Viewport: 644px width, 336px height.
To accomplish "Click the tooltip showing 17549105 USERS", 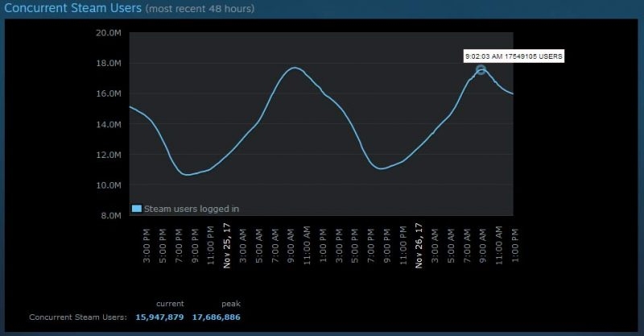I will (514, 56).
